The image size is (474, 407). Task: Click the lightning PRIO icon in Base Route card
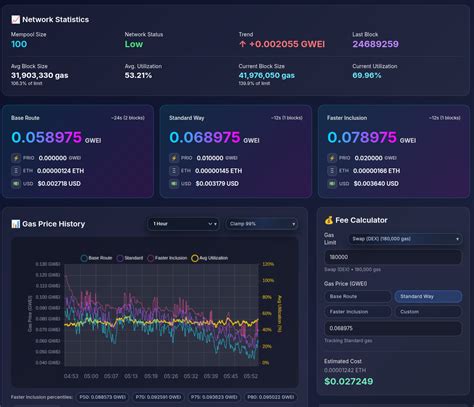pos(16,158)
